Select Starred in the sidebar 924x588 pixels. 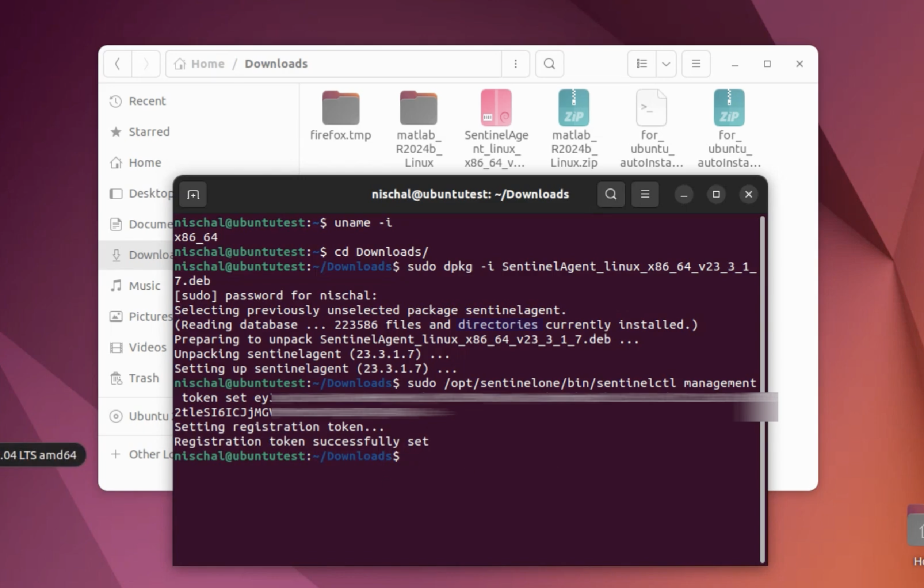coord(149,132)
